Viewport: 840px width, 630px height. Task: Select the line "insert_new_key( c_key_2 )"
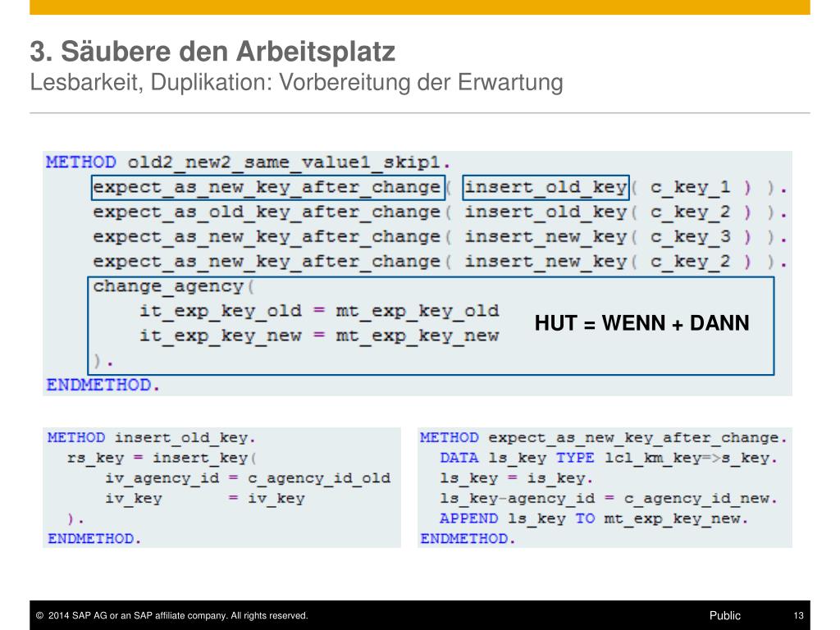click(608, 262)
